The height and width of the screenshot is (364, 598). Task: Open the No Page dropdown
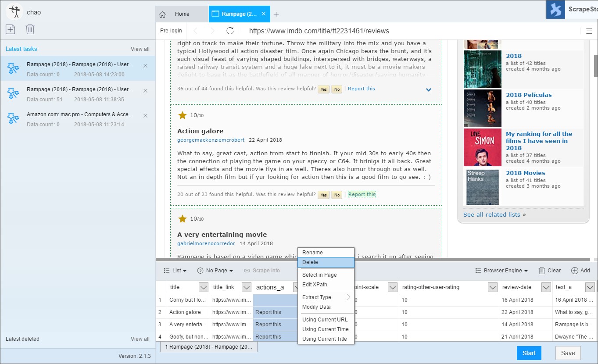click(x=215, y=271)
